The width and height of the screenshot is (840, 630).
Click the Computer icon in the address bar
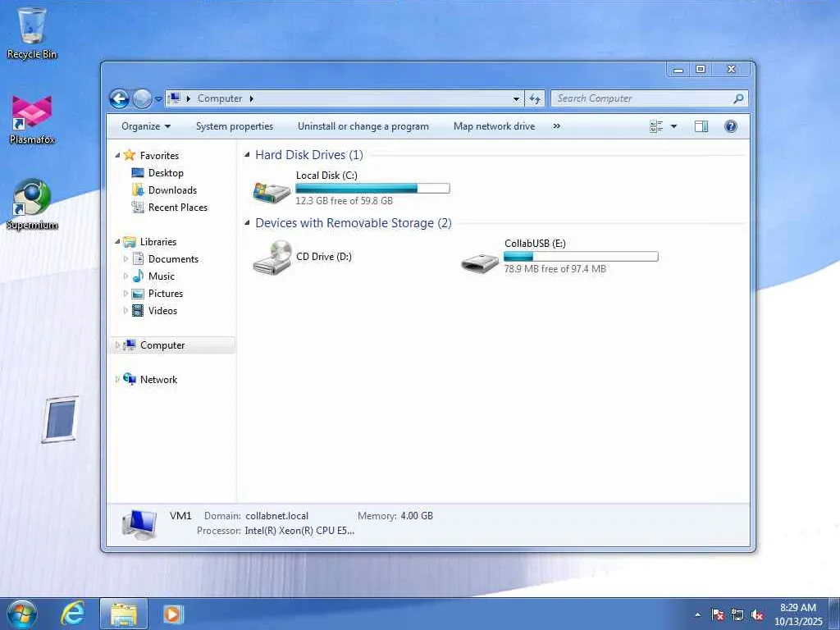(174, 98)
